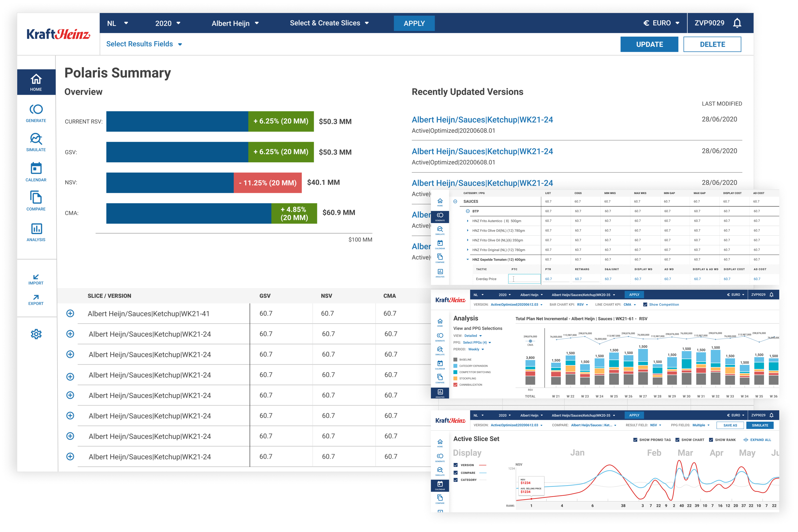This screenshot has width=798, height=532.
Task: Click the large blue APPLY button in the top bar
Action: click(x=414, y=23)
